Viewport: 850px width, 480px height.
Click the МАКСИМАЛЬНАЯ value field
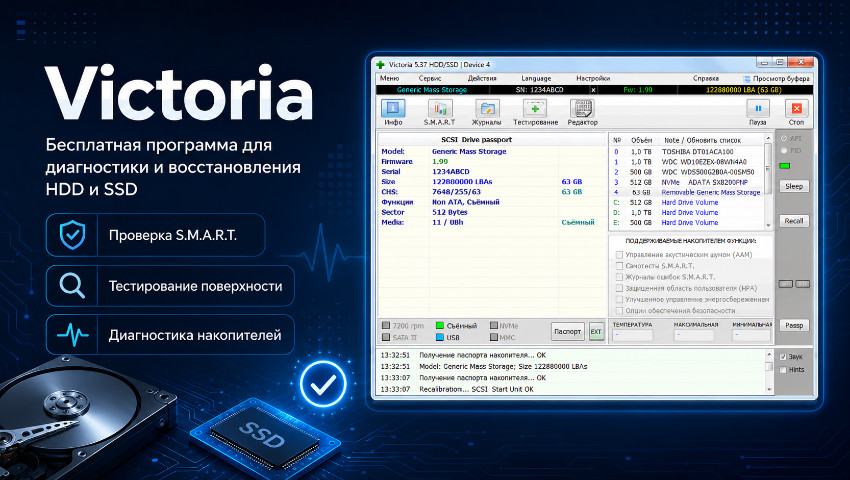(x=695, y=336)
